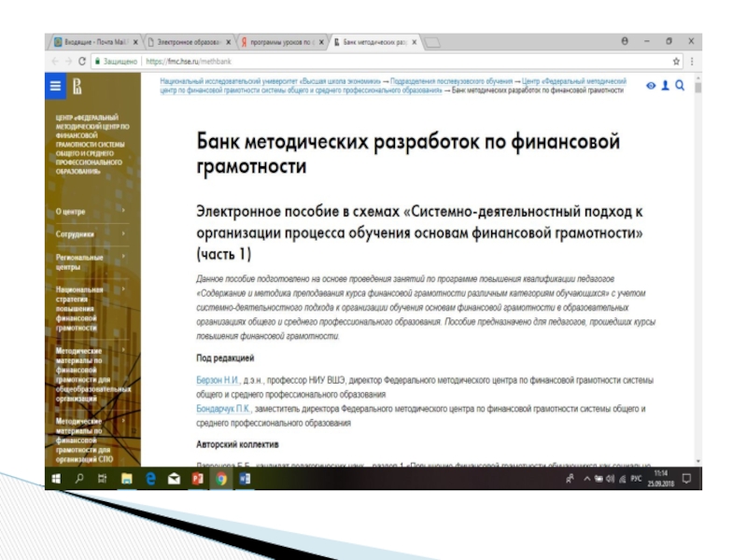Switch to the «программы уроков» Yandex tab
This screenshot has width=747, height=560.
click(x=282, y=42)
